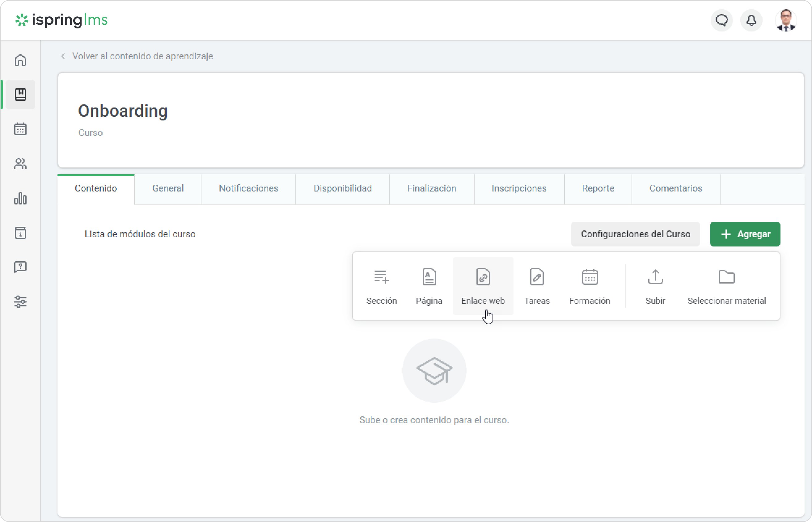
Task: Open the Reports bar chart icon
Action: pyautogui.click(x=20, y=198)
